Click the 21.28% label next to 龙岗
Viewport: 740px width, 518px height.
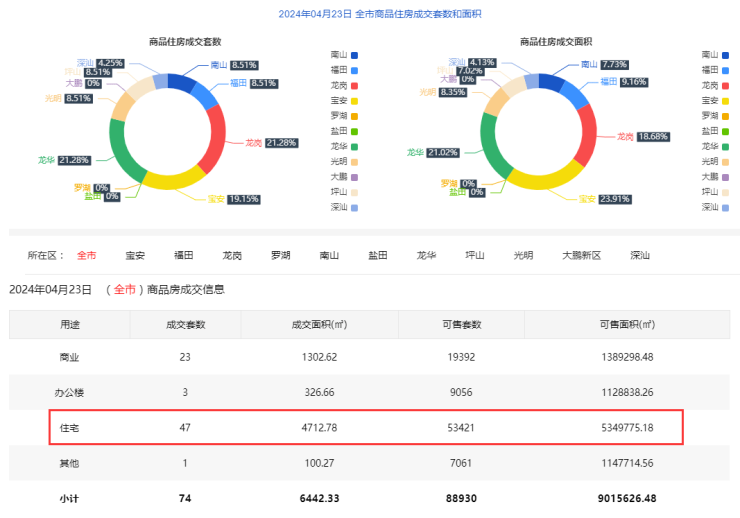[x=282, y=143]
